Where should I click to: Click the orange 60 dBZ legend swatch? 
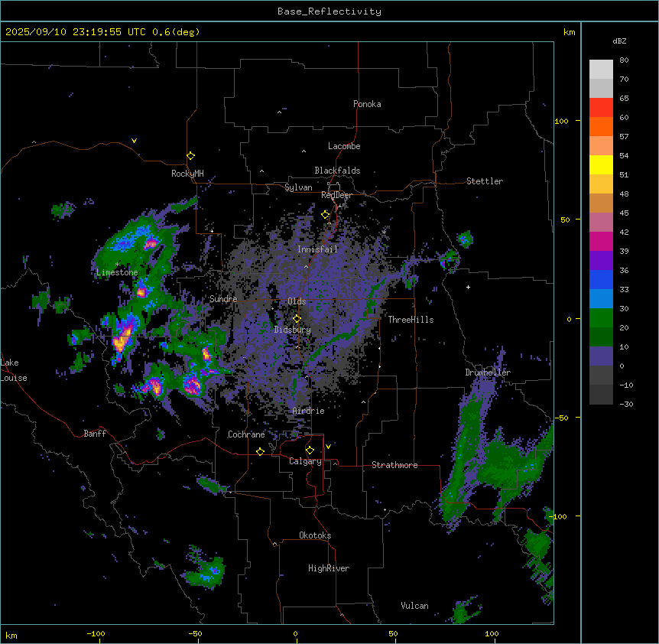click(x=601, y=126)
